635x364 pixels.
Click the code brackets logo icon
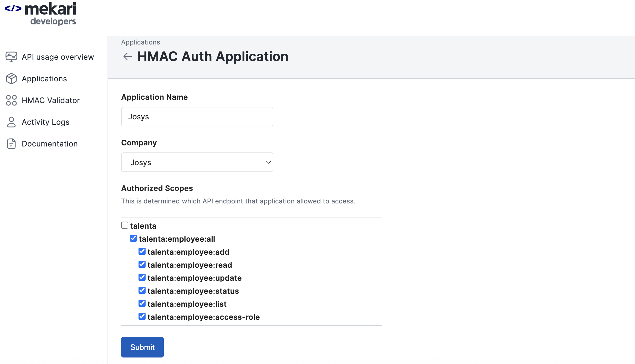(13, 8)
